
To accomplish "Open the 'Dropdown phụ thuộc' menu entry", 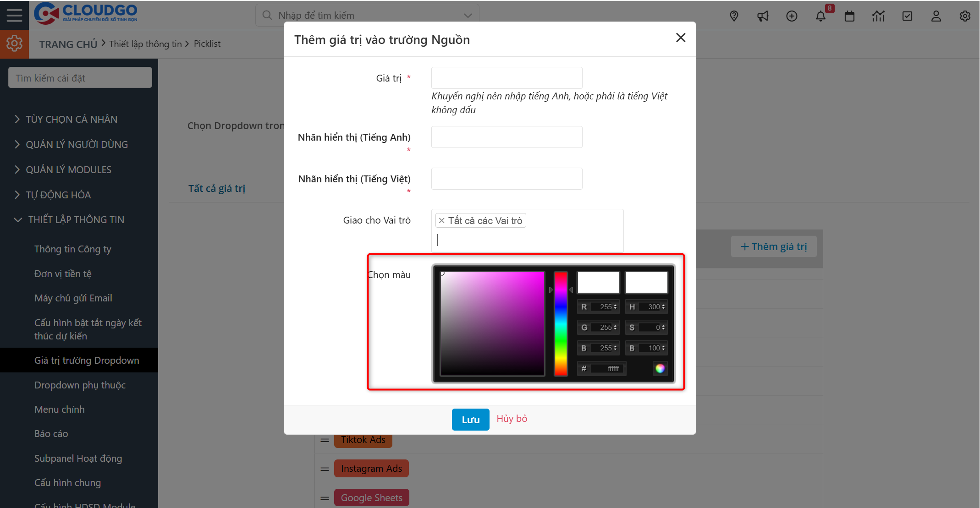I will coord(80,385).
